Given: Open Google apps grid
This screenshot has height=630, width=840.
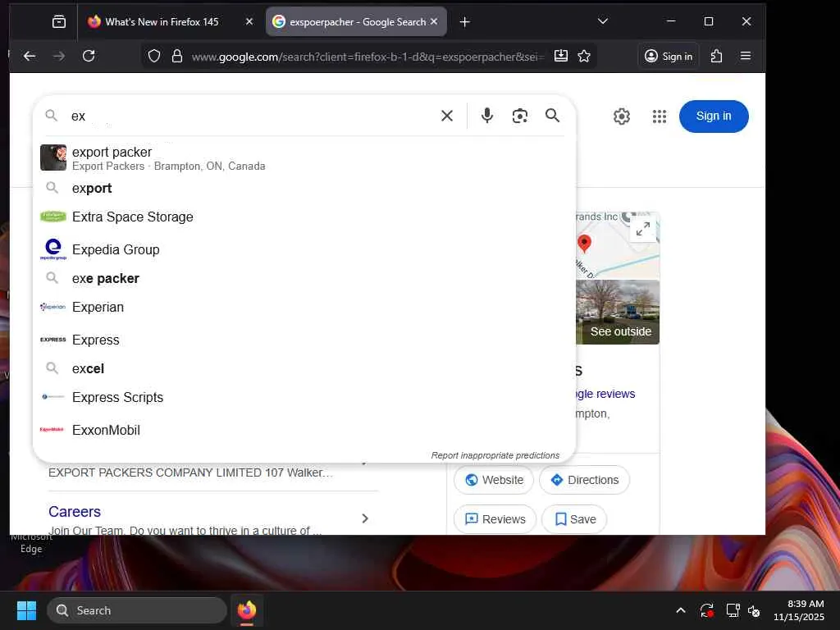Looking at the screenshot, I should 660,116.
